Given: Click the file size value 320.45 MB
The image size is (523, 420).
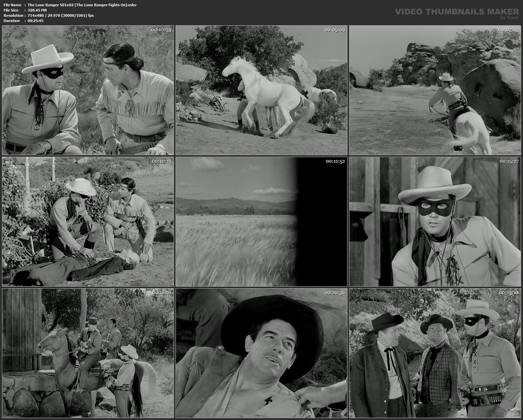Looking at the screenshot, I should click(37, 10).
